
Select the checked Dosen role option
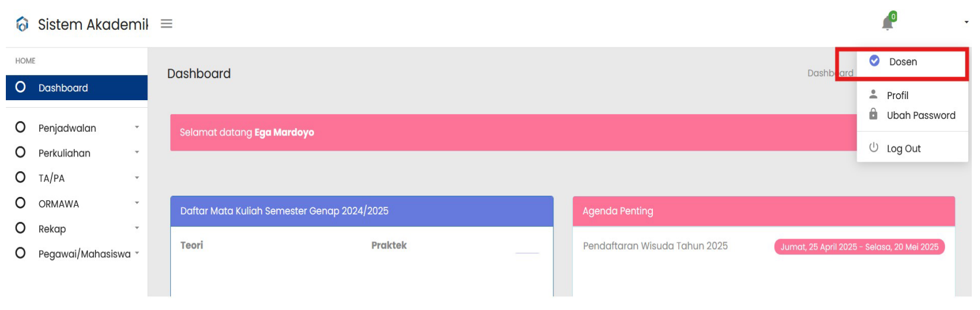(x=912, y=62)
